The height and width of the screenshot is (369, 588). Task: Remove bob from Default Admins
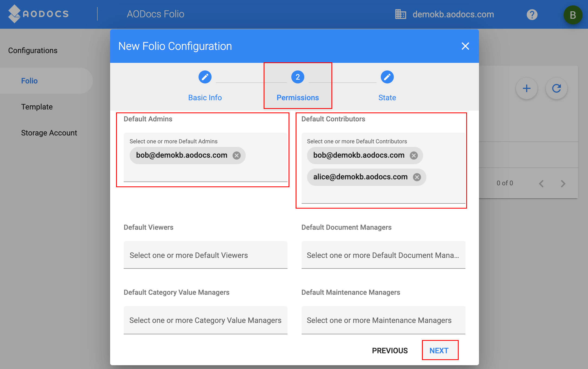pos(237,156)
